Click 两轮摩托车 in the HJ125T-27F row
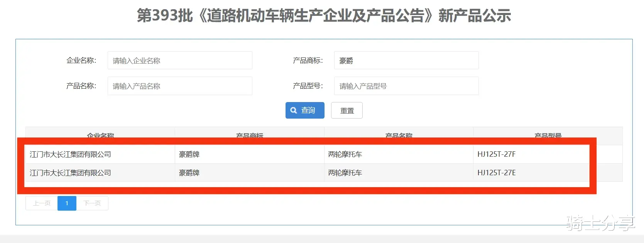The height and width of the screenshot is (243, 644). tap(345, 154)
